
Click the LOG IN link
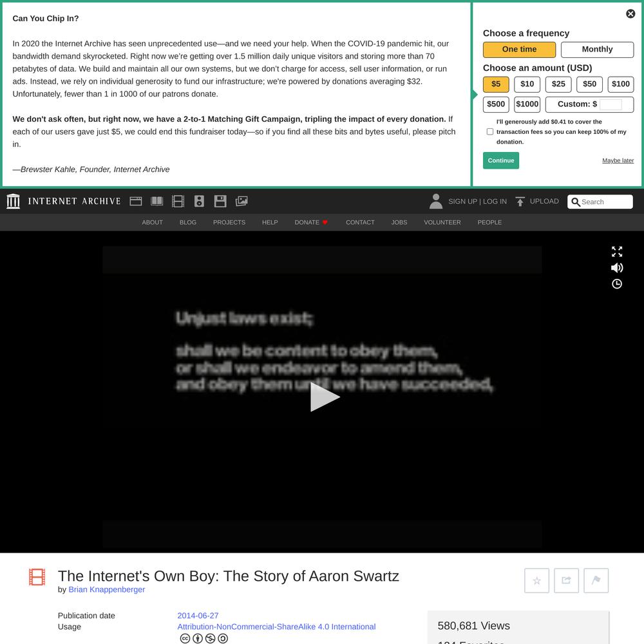tap(495, 202)
